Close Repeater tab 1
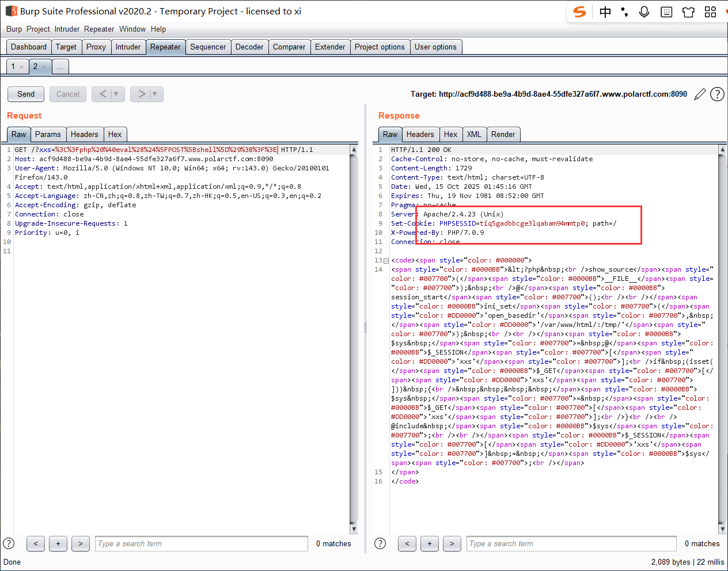This screenshot has height=571, width=728. (x=22, y=67)
